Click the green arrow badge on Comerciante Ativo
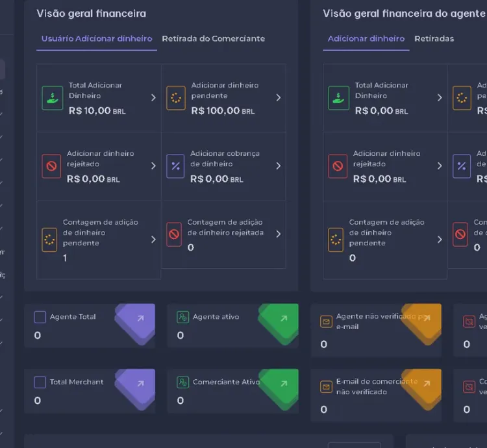Viewport: 487px width, 448px height. [x=283, y=384]
